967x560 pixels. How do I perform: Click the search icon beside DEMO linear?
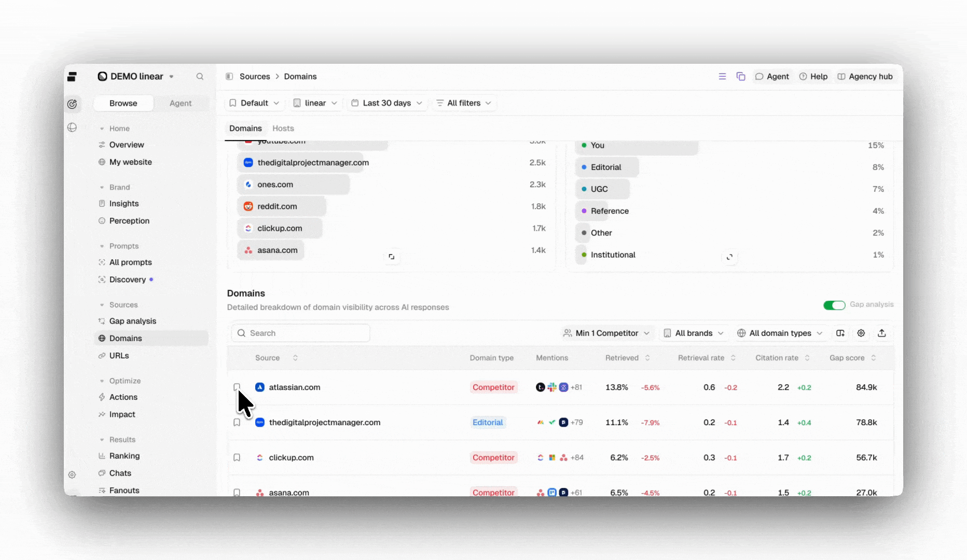point(200,76)
